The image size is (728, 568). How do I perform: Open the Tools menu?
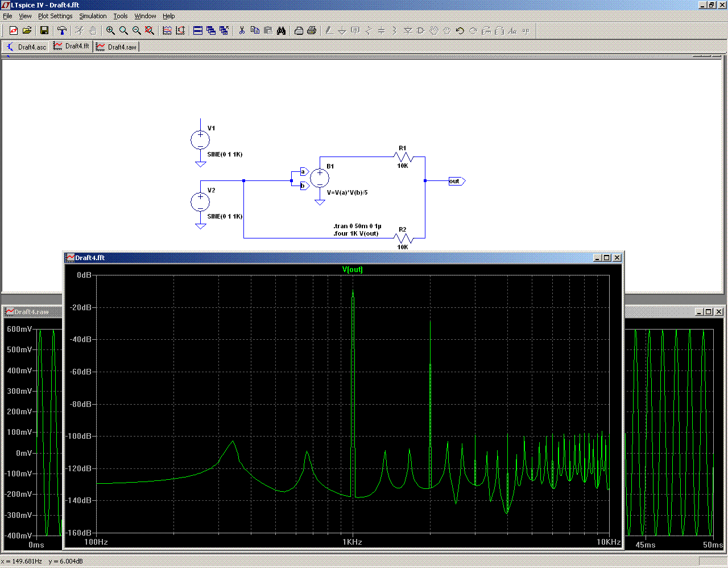(121, 16)
